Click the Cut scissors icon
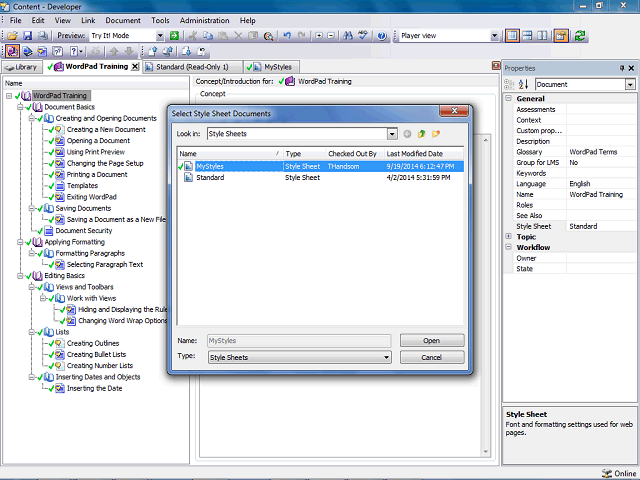 click(x=193, y=36)
